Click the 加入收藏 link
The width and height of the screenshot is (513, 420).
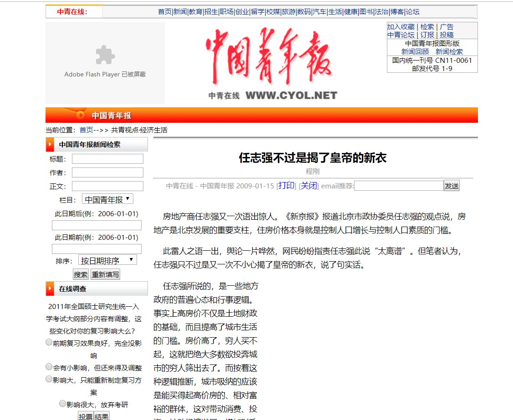point(401,27)
